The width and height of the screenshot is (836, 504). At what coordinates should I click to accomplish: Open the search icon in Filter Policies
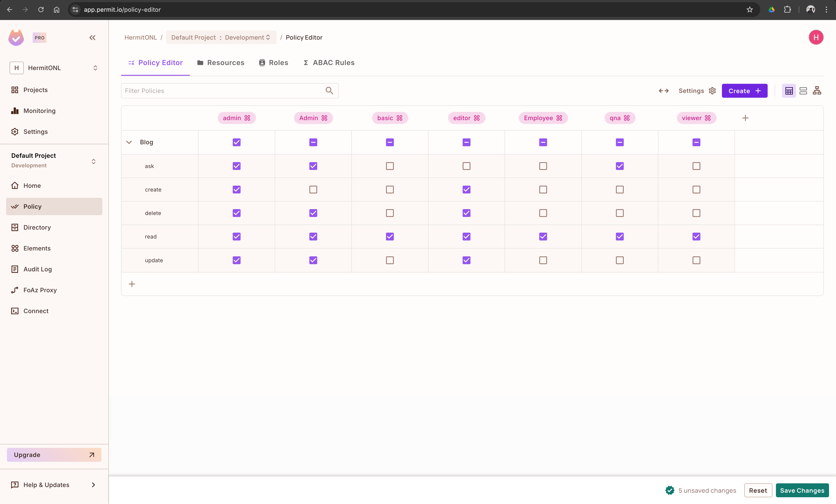329,91
